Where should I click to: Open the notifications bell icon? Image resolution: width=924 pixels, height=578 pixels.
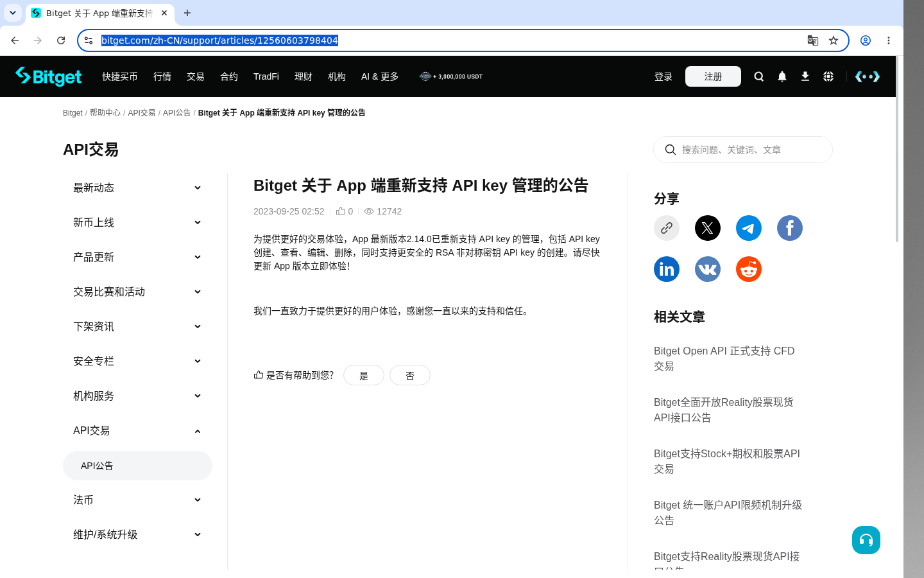click(782, 76)
